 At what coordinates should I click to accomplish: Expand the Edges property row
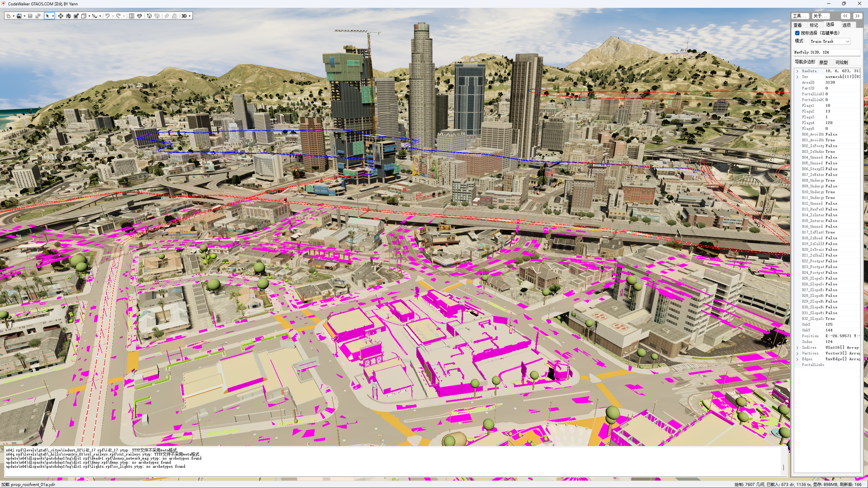click(x=797, y=359)
